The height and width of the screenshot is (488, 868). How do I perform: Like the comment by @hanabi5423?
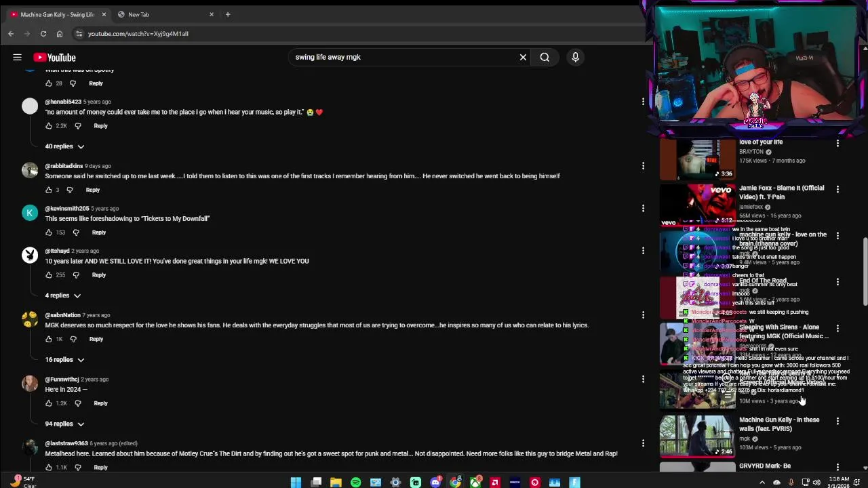[x=48, y=126]
